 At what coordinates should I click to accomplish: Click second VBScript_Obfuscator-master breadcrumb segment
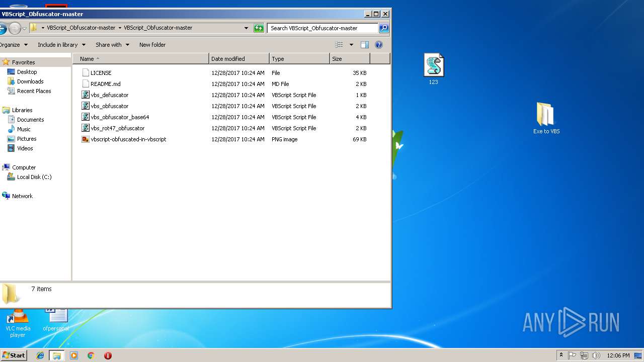click(x=158, y=28)
